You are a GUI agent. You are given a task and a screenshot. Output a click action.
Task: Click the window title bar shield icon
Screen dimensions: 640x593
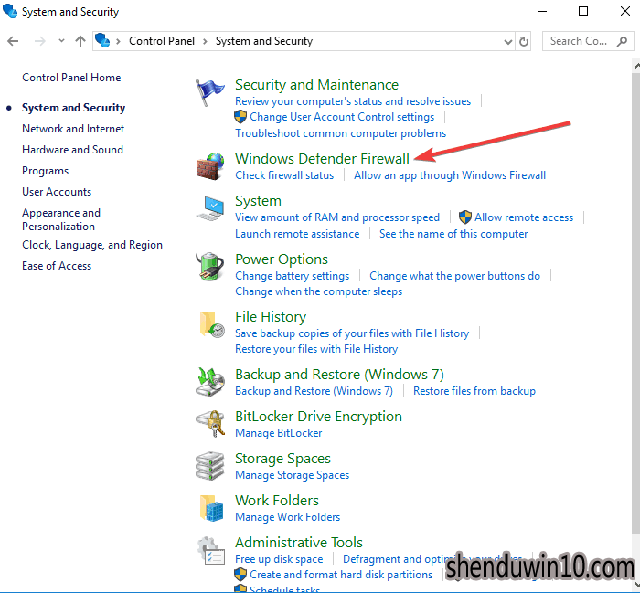10,11
